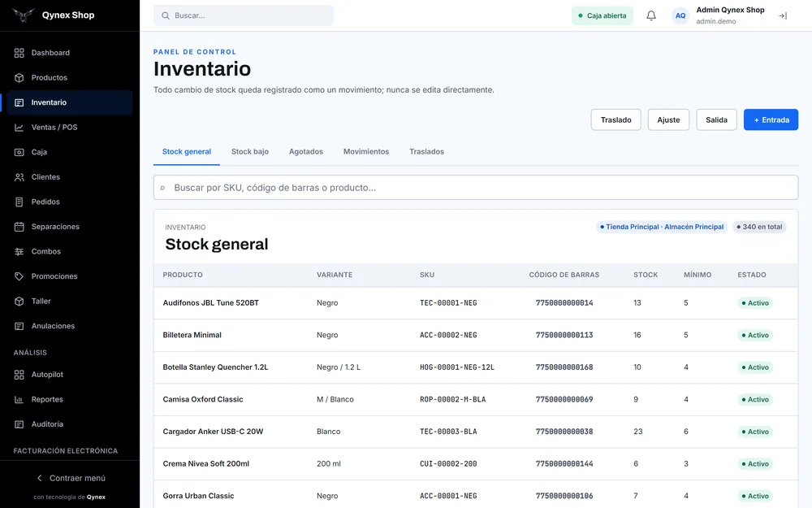Image resolution: width=812 pixels, height=508 pixels.
Task: Select the Gorra Urban Classic product
Action: point(198,496)
